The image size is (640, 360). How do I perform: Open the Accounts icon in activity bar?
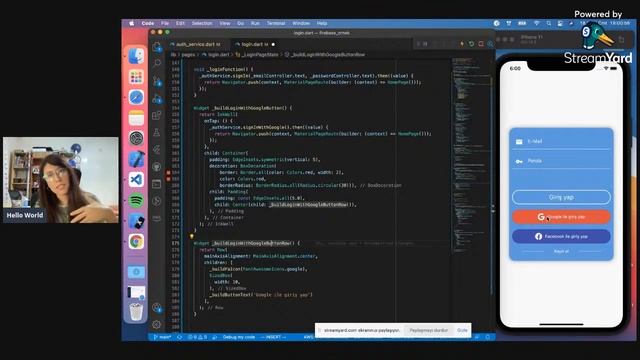(157, 307)
